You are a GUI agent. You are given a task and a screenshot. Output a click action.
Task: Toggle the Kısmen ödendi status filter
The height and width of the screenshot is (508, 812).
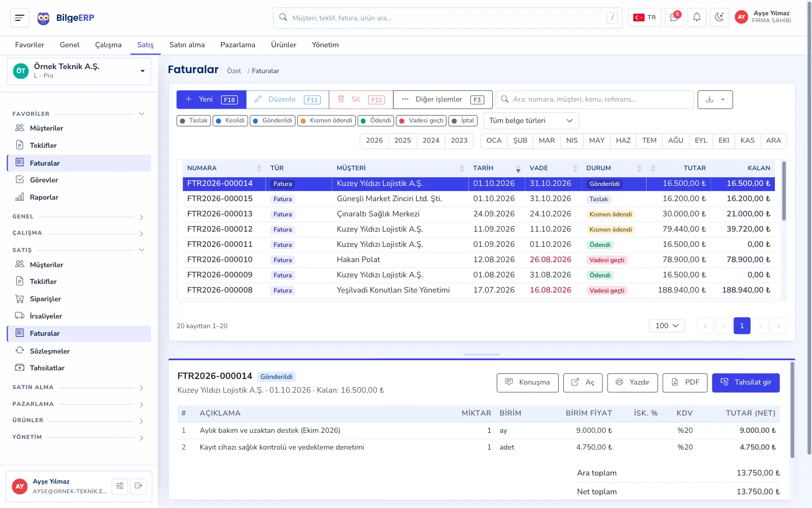(326, 121)
